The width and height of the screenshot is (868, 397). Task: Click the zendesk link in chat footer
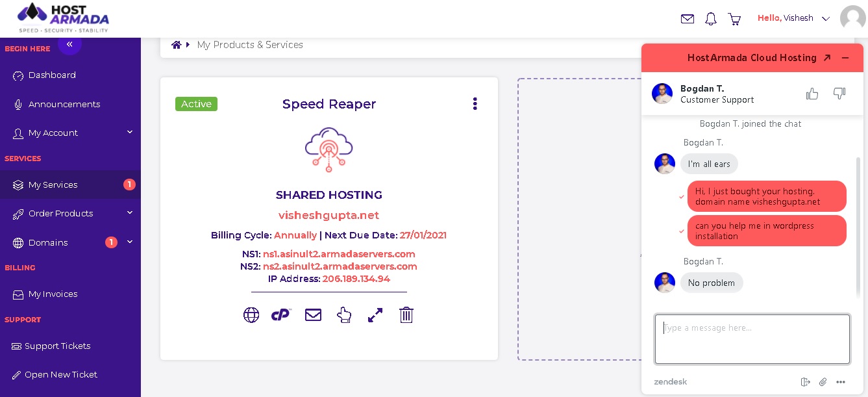(x=671, y=381)
